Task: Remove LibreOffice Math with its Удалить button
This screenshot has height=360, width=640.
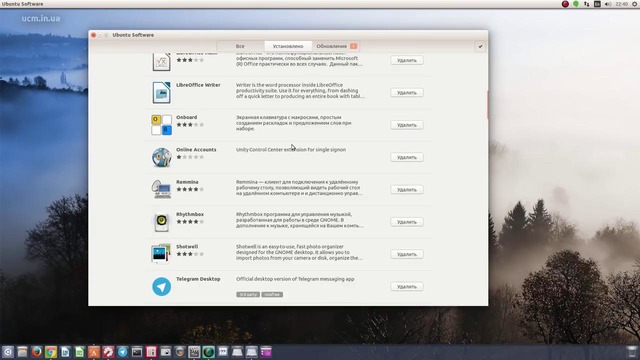Action: point(407,60)
